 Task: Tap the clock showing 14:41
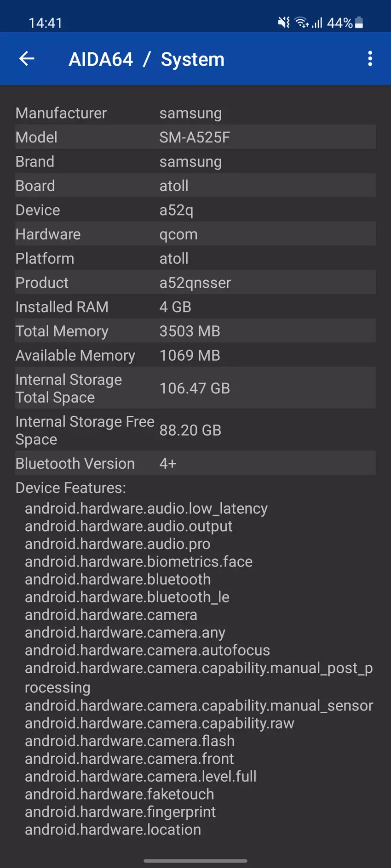coord(45,23)
